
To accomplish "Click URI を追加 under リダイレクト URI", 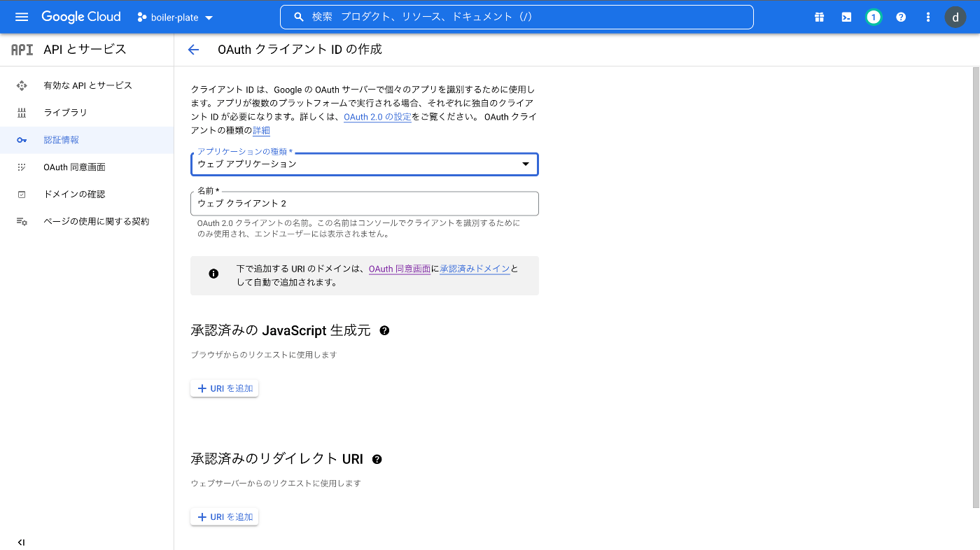I will coord(224,516).
